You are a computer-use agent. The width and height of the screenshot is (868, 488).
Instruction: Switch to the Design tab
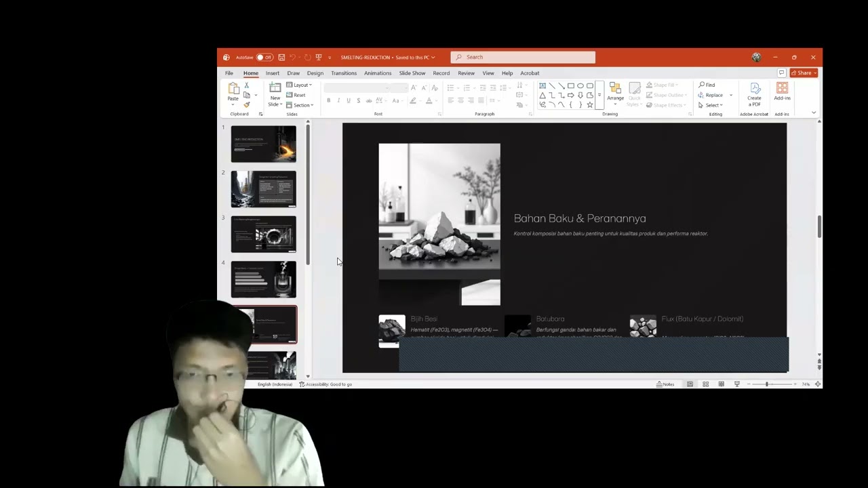(315, 73)
